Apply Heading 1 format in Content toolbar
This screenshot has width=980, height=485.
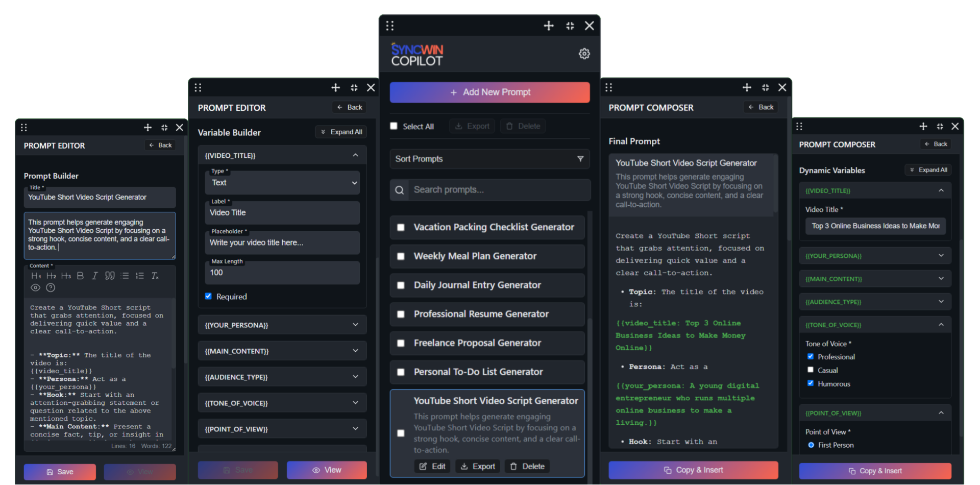pyautogui.click(x=36, y=276)
